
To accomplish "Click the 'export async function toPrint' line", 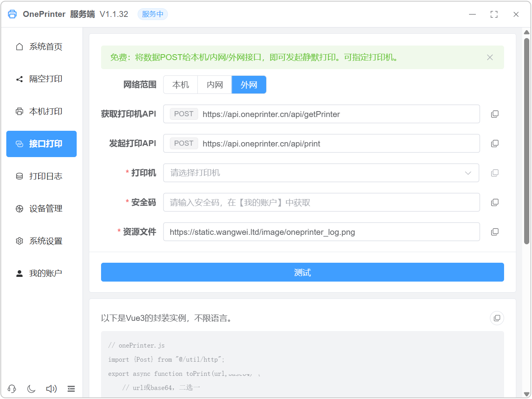I will 184,374.
